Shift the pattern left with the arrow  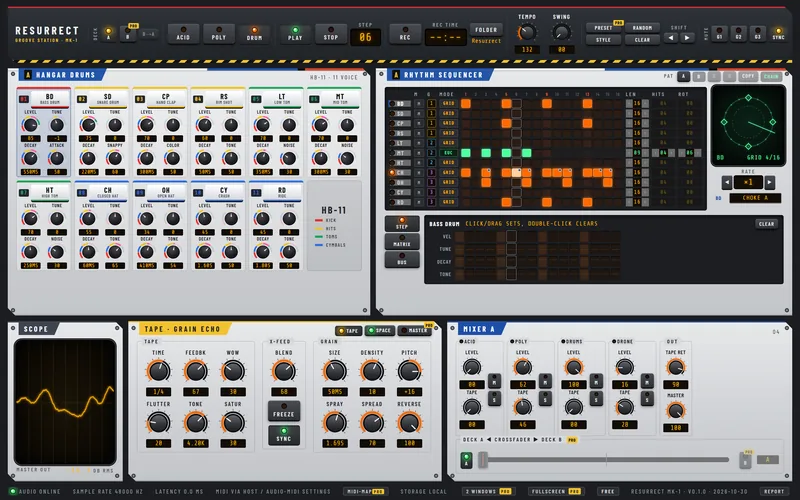point(671,38)
